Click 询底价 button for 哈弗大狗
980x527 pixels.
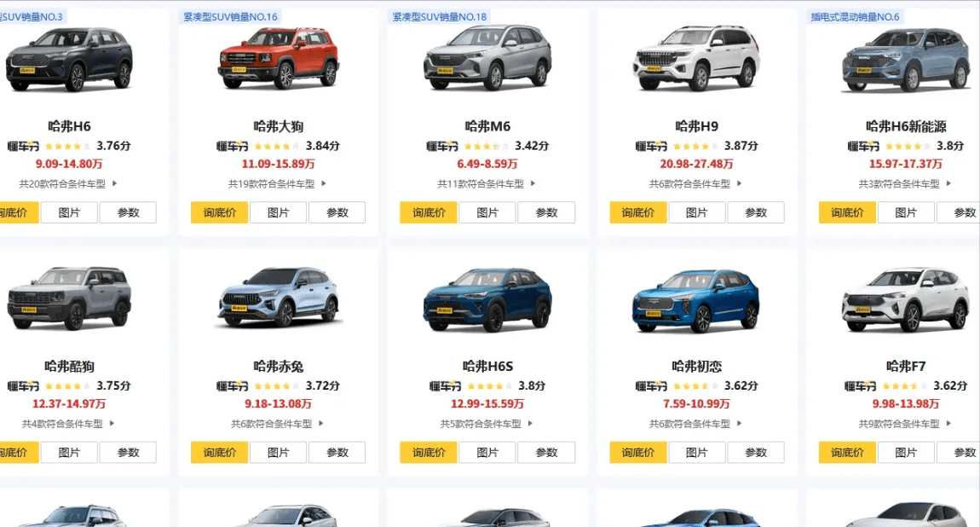click(x=219, y=212)
